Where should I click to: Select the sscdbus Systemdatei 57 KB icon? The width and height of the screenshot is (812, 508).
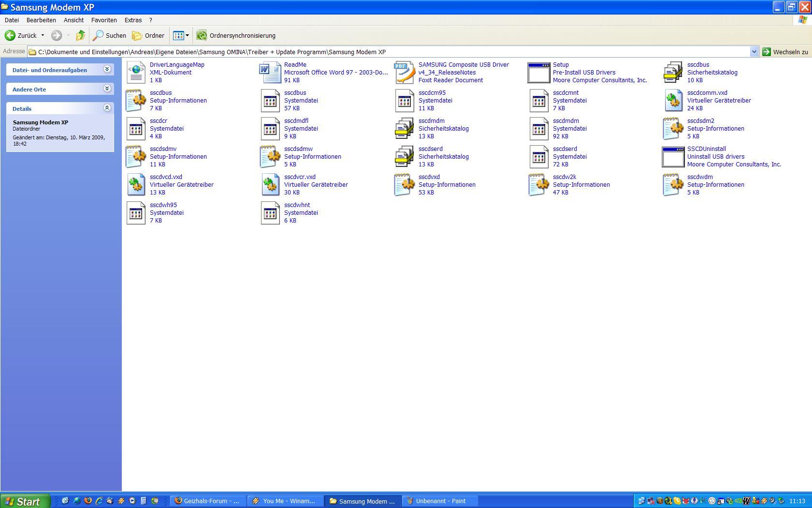coord(270,101)
